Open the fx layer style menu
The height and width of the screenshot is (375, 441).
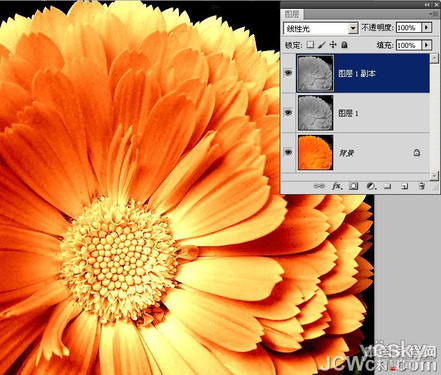(337, 186)
